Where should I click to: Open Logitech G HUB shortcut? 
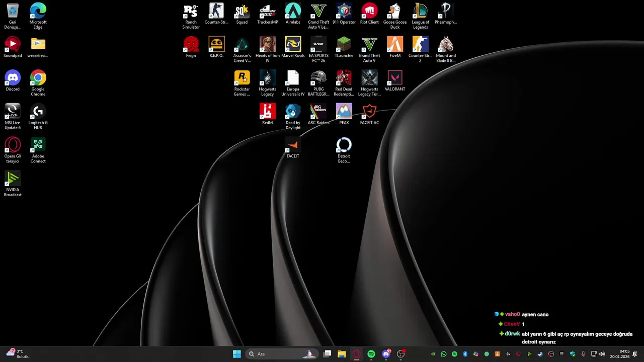point(38,117)
